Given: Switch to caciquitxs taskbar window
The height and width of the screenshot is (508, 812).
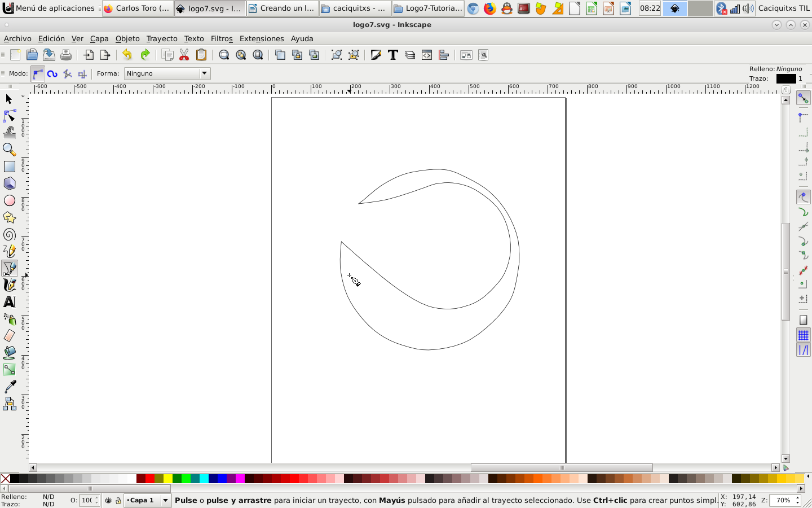Looking at the screenshot, I should click(x=355, y=8).
